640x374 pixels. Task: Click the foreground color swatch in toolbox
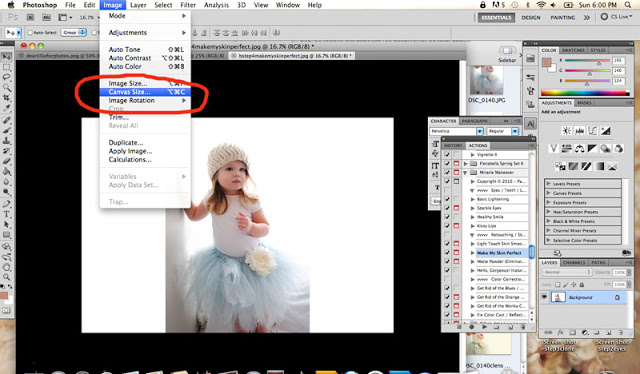click(4, 295)
